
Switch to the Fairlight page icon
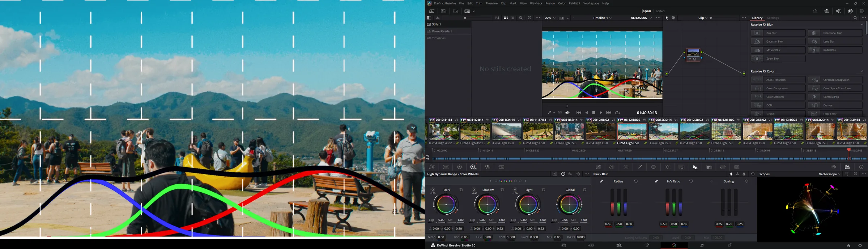click(702, 245)
